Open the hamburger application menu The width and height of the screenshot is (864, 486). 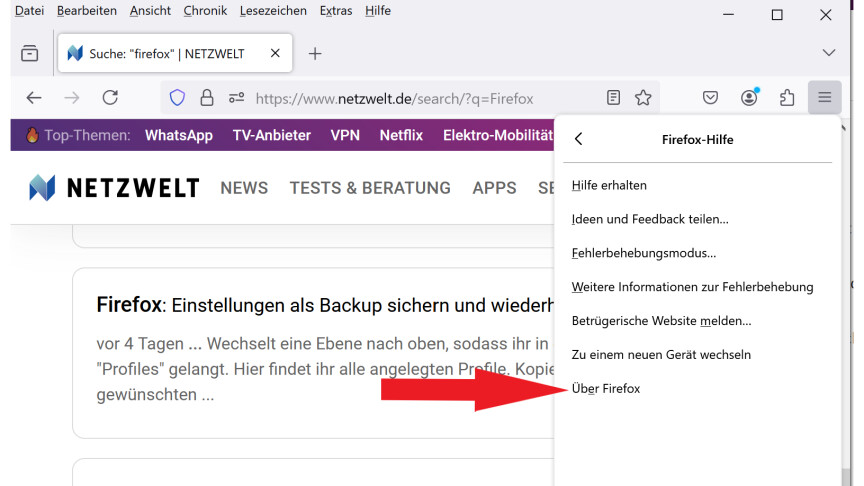click(824, 98)
